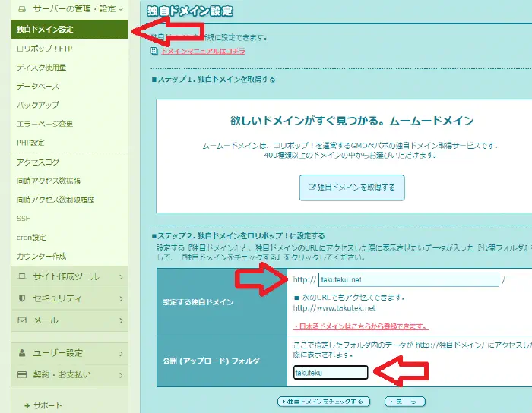This screenshot has width=532, height=413.
Task: Expand the 契約・お支払い section
Action: [70, 375]
